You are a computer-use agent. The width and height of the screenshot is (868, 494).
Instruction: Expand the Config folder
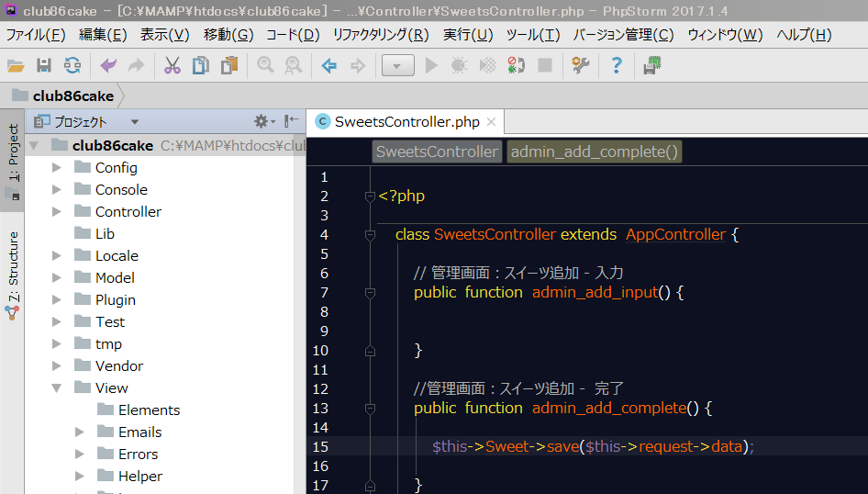pyautogui.click(x=57, y=167)
